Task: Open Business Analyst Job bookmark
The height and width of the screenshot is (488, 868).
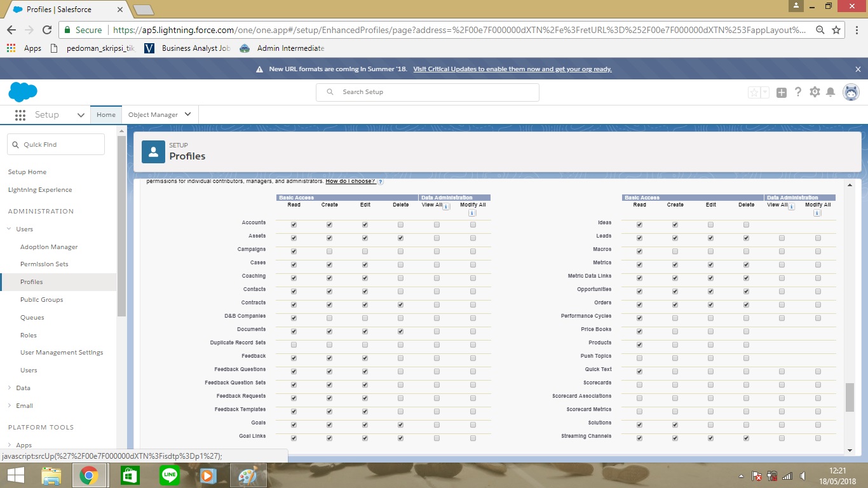Action: (187, 48)
